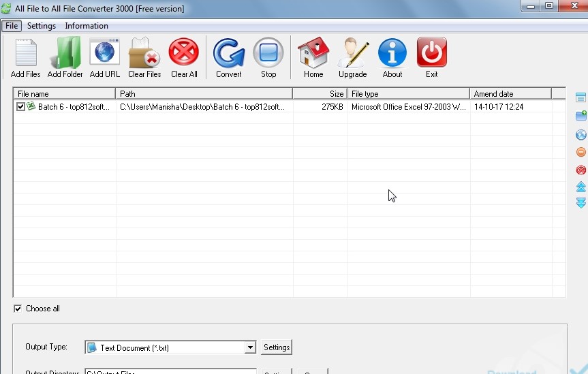This screenshot has width=588, height=374.
Task: Click the red Exit power icon
Action: coord(431,52)
